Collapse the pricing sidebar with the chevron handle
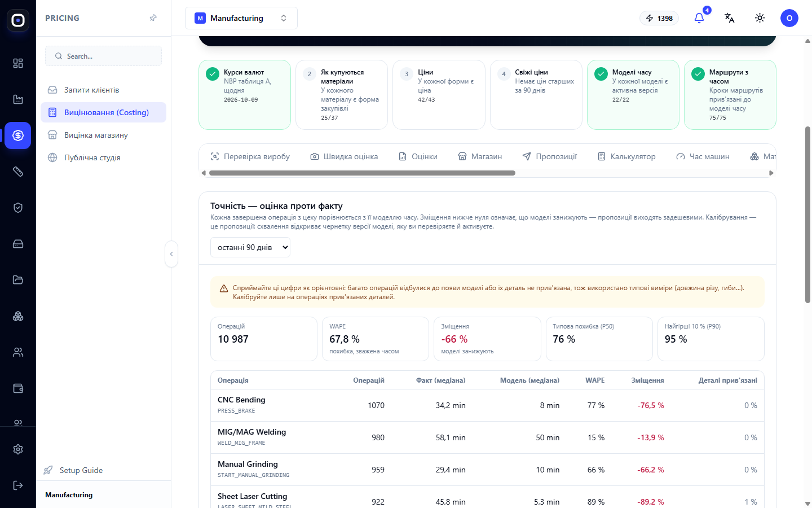 [x=171, y=254]
